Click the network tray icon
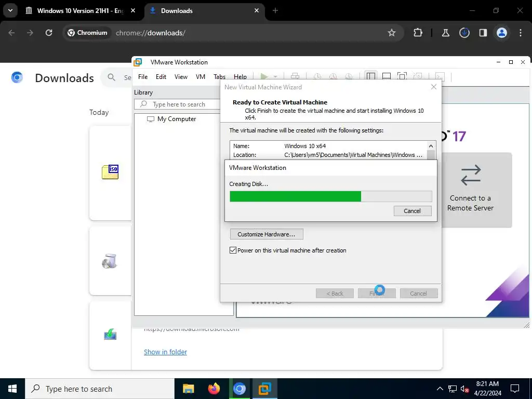532x399 pixels. (453, 389)
